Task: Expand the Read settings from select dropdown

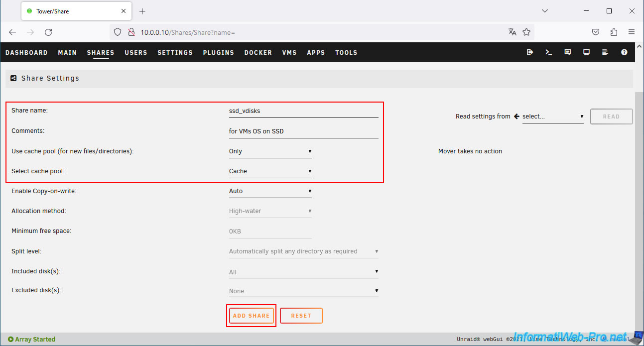Action: [x=553, y=116]
